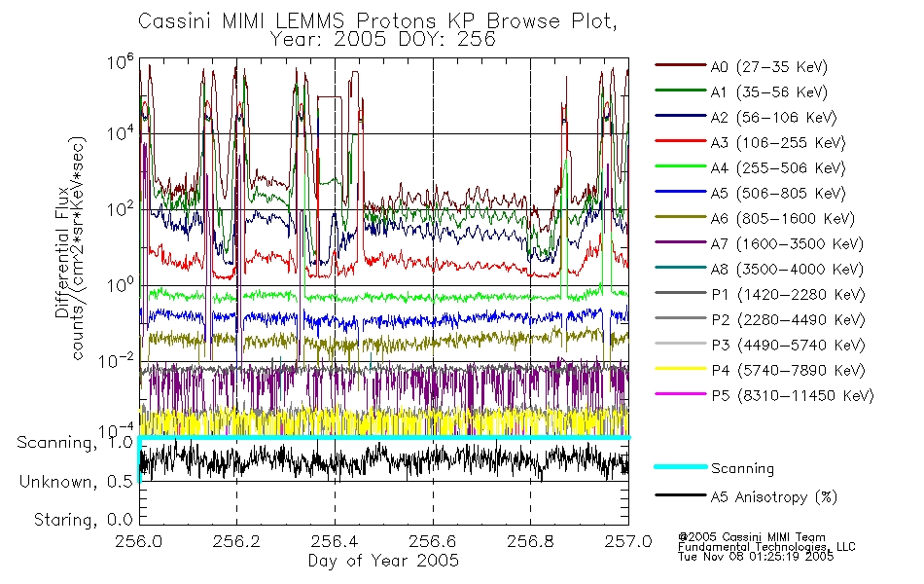
Task: Click the A4 (255-506 KeV) legend label
Action: tap(778, 168)
